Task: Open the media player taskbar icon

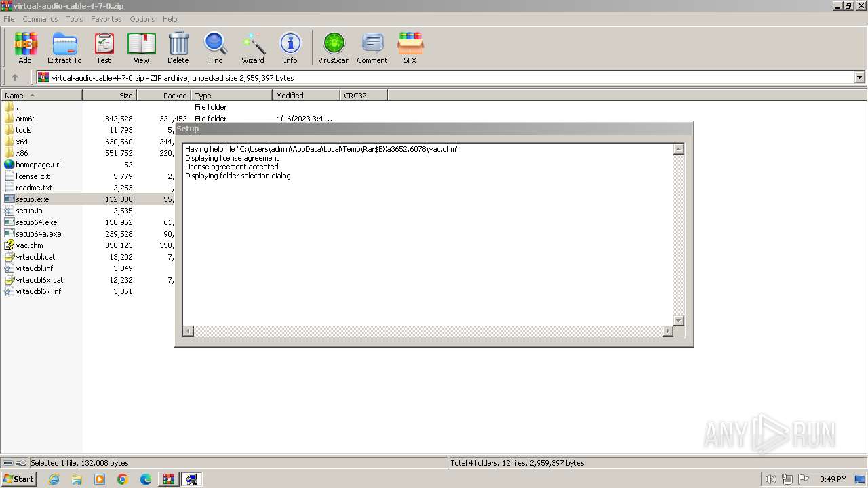Action: click(x=100, y=479)
